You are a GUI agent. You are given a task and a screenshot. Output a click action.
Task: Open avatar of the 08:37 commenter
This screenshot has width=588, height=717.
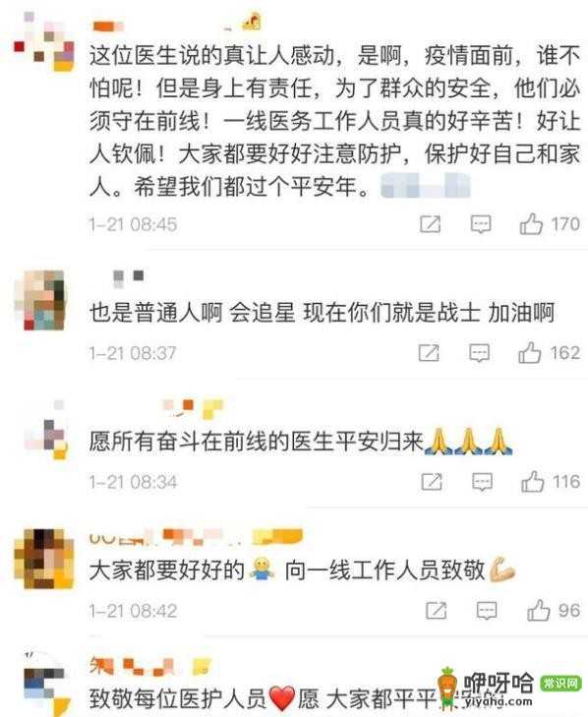point(44,300)
